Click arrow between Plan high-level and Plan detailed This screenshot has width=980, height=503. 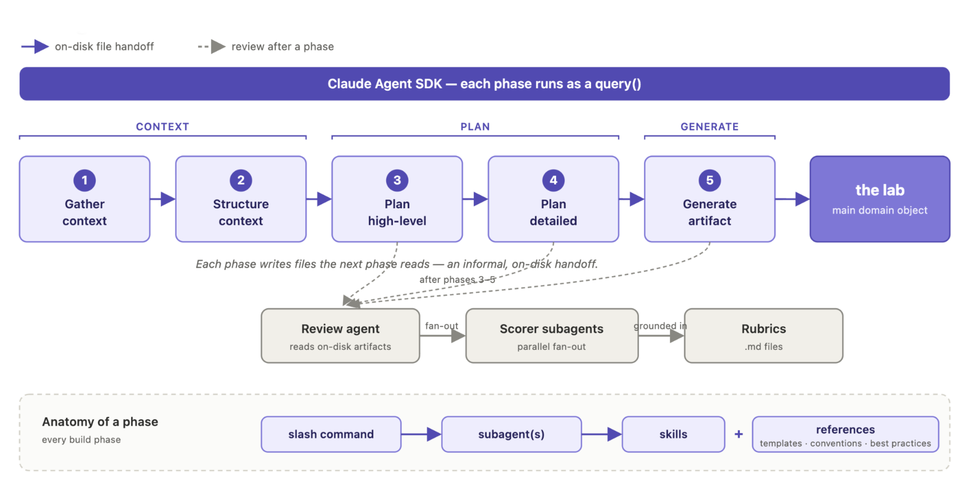point(475,199)
